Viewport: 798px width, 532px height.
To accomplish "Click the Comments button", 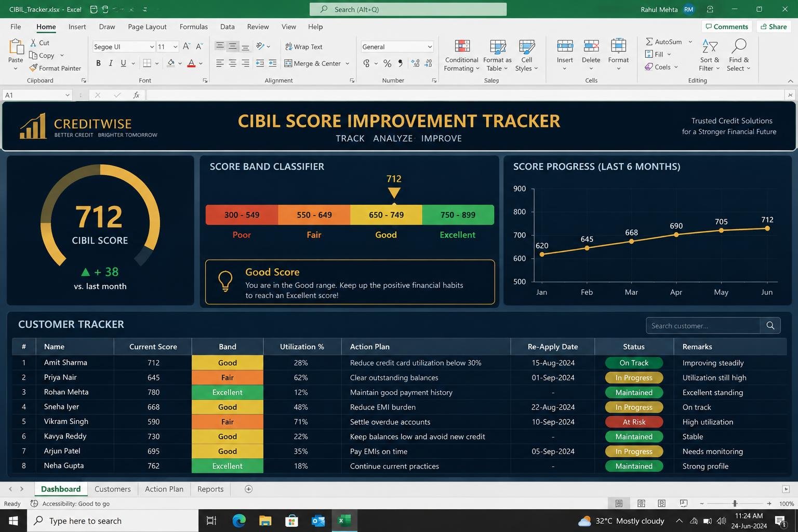I will point(726,26).
